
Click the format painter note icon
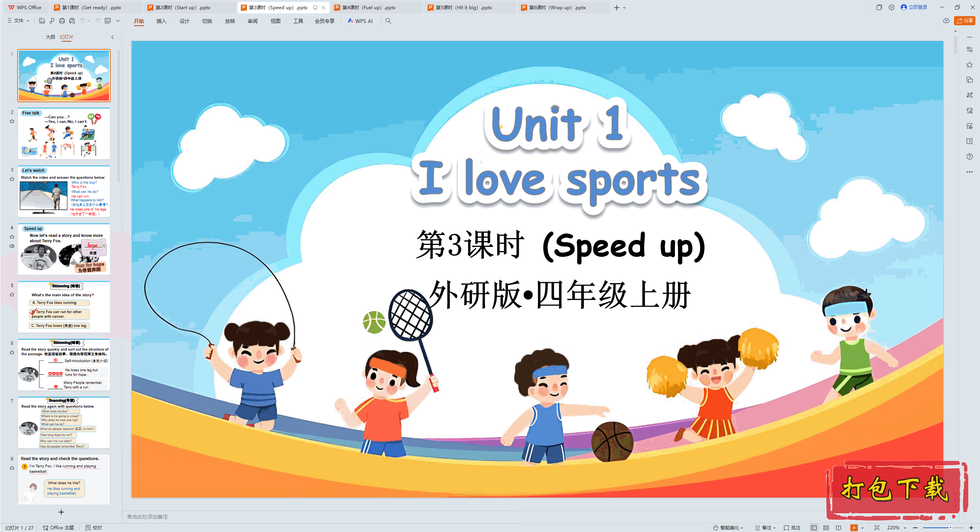point(108,21)
